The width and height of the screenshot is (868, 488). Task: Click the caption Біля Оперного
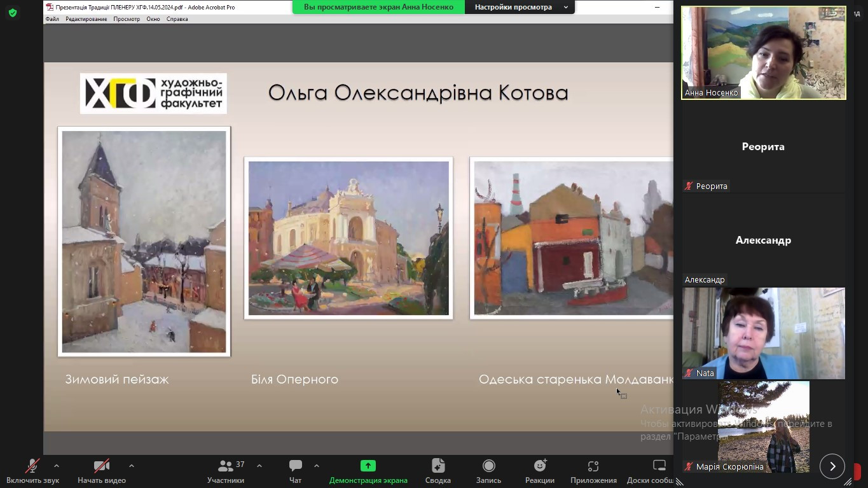click(x=294, y=379)
